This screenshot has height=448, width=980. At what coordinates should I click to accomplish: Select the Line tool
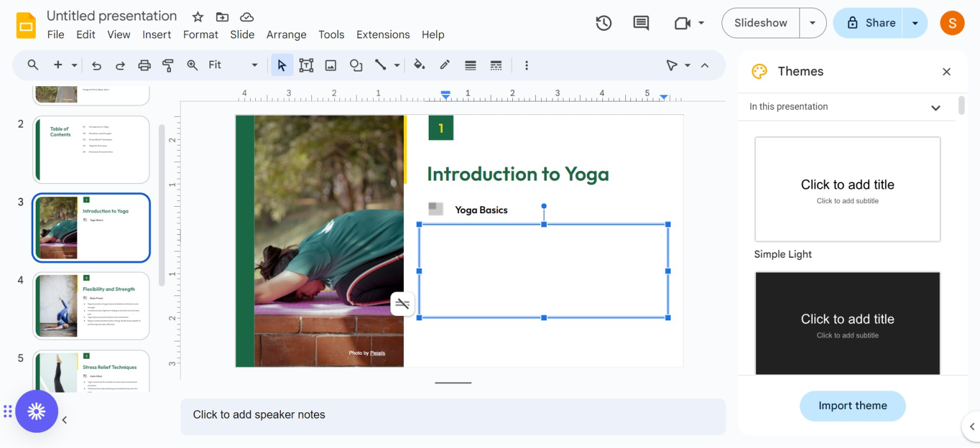click(x=380, y=65)
